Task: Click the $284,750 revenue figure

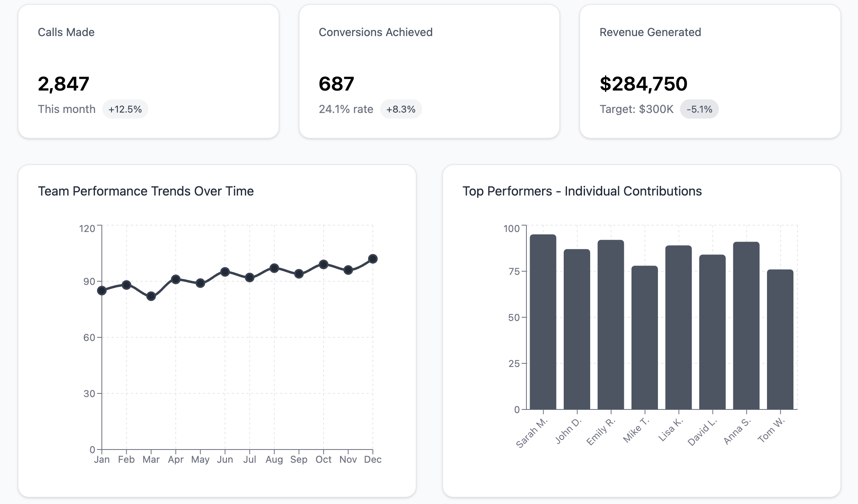Action: (x=643, y=84)
